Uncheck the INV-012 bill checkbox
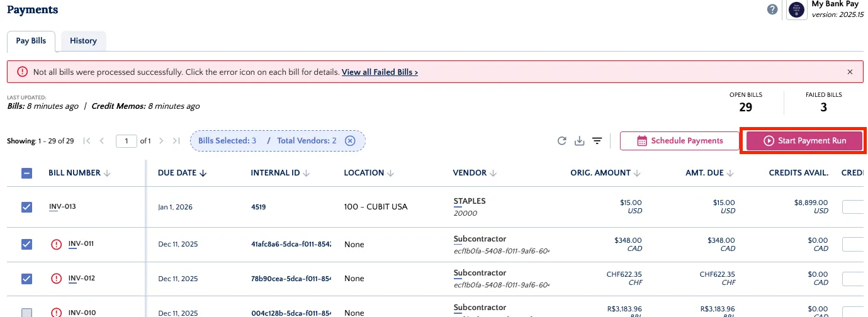This screenshot has width=868, height=317. click(26, 279)
